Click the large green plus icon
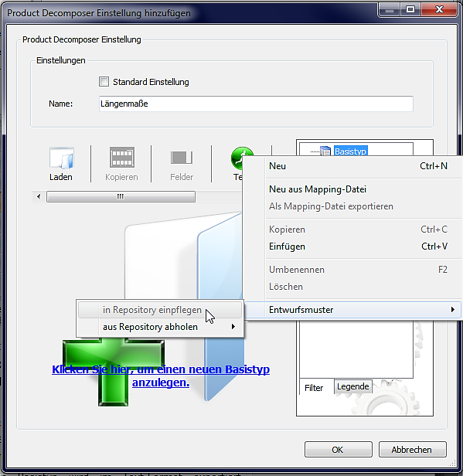The width and height of the screenshot is (463, 476). click(x=114, y=372)
